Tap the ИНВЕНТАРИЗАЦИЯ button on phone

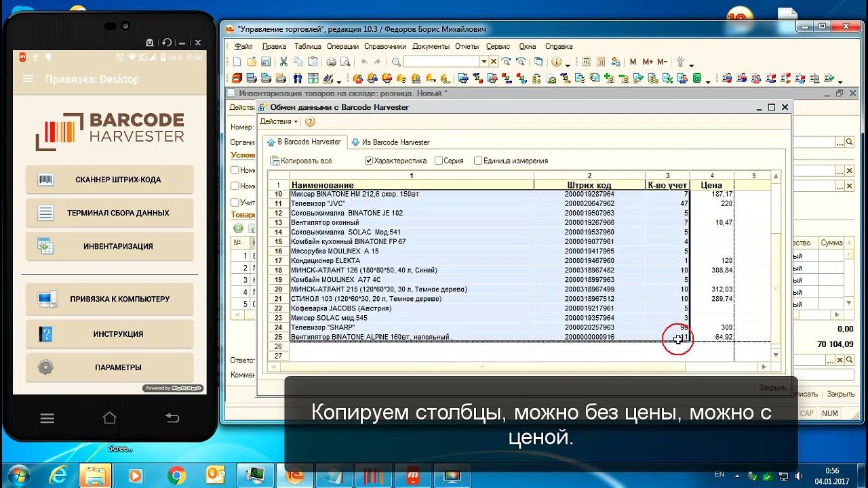(109, 246)
